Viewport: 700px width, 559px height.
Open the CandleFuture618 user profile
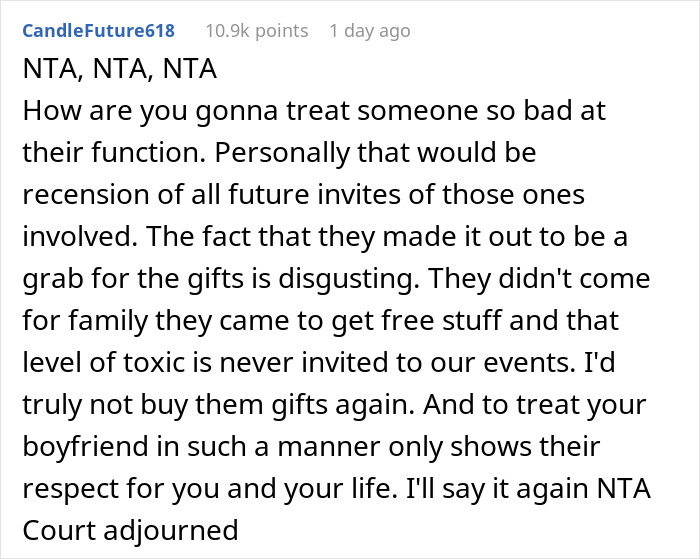click(x=98, y=31)
